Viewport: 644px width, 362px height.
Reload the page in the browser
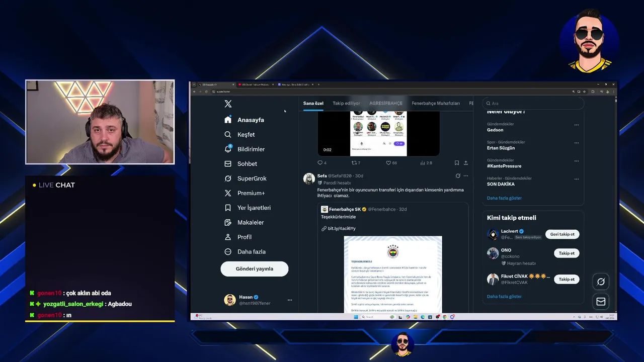(x=206, y=92)
